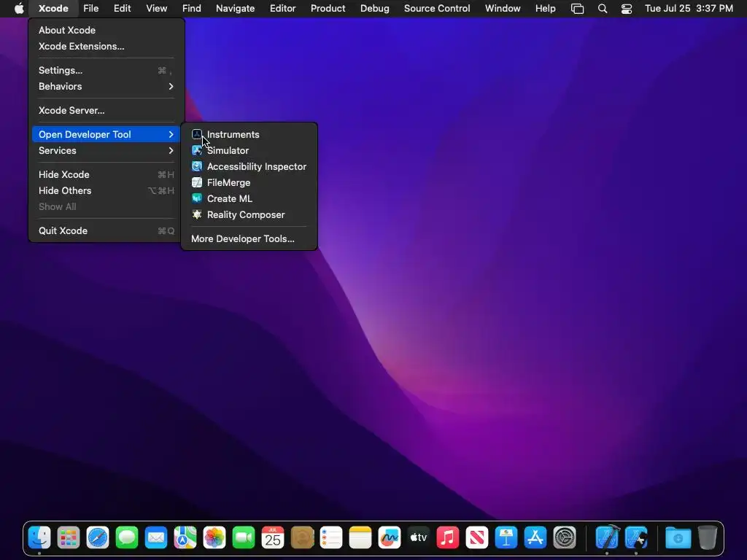This screenshot has height=560, width=747.
Task: Open the Source Control menu
Action: point(438,9)
